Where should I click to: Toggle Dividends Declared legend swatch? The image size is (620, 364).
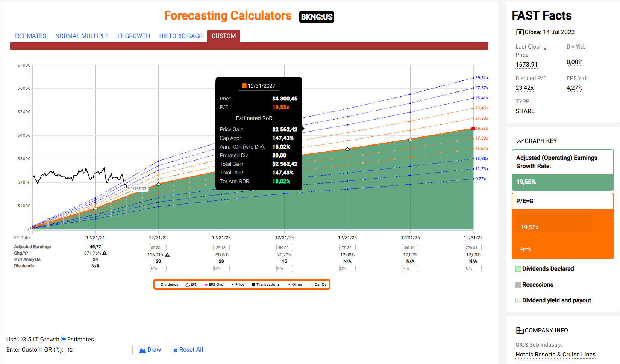click(x=518, y=269)
